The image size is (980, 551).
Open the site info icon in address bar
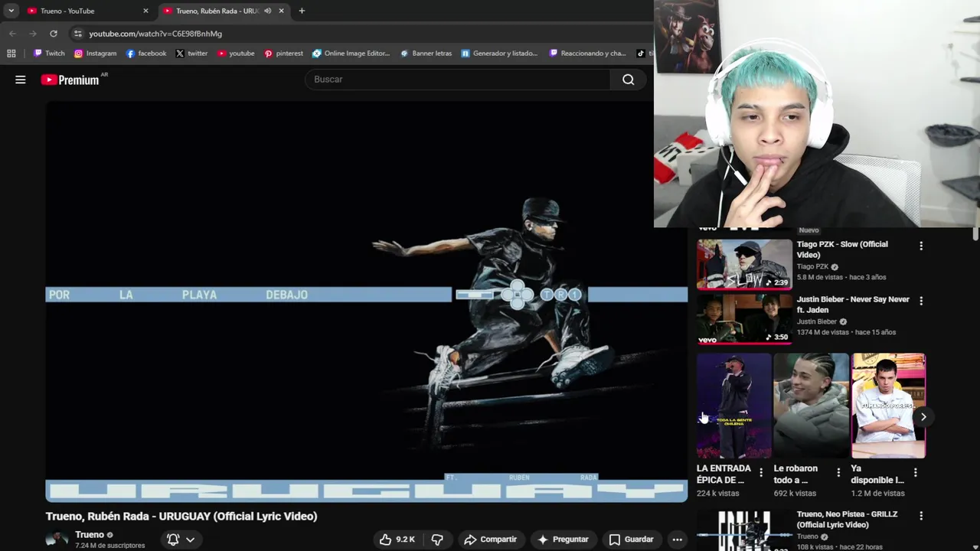(x=77, y=34)
